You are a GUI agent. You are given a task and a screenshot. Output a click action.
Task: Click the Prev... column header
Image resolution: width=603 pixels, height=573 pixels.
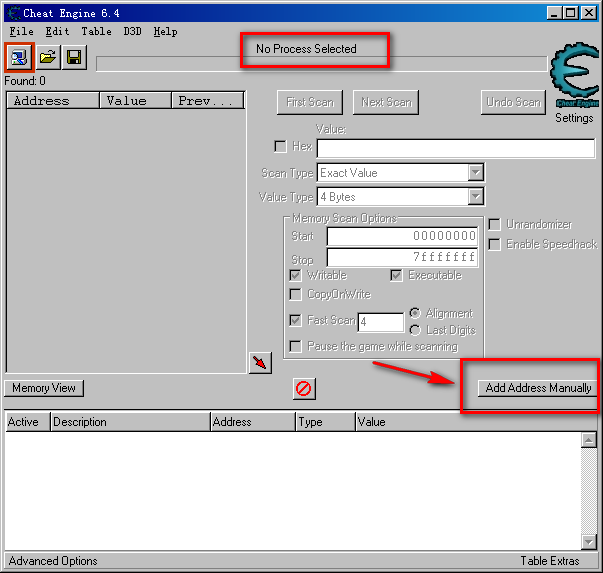click(x=208, y=101)
